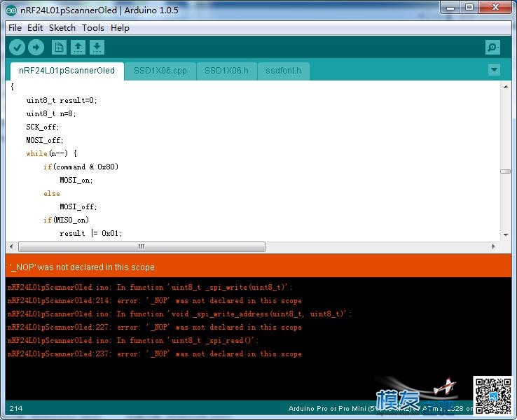Click the Verify checkmark button

pyautogui.click(x=17, y=48)
